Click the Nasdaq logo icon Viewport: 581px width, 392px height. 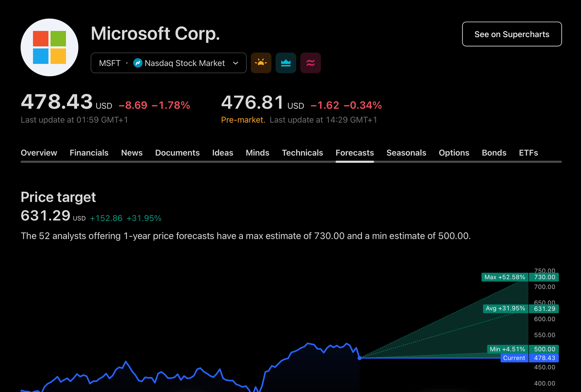tap(138, 63)
